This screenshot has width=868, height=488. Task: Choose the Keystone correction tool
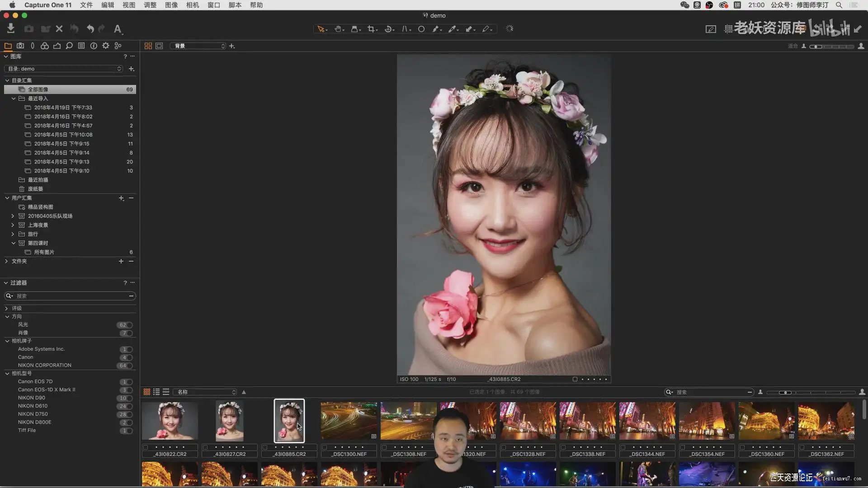[405, 29]
